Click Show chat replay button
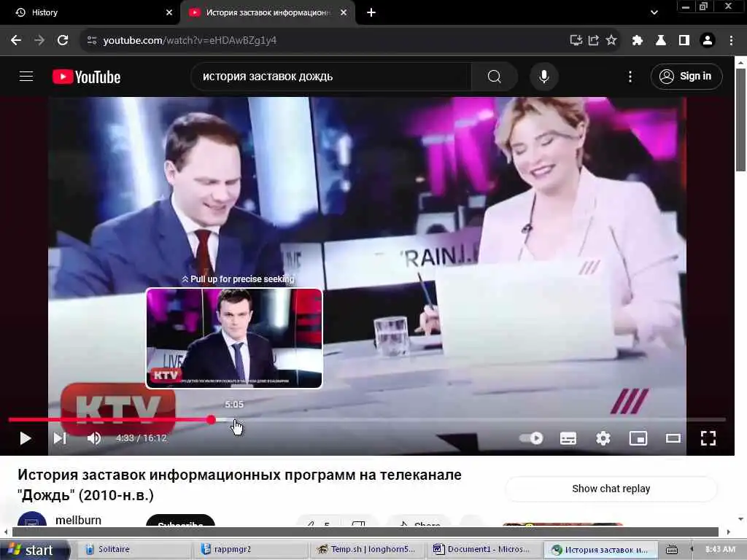Screen dimensions: 747x560 tap(611, 489)
